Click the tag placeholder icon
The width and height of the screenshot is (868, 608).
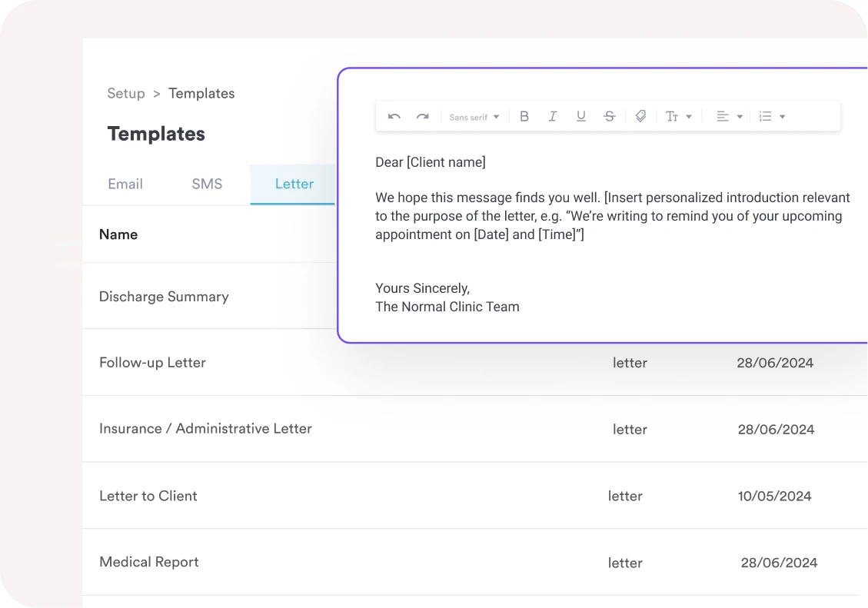point(640,117)
